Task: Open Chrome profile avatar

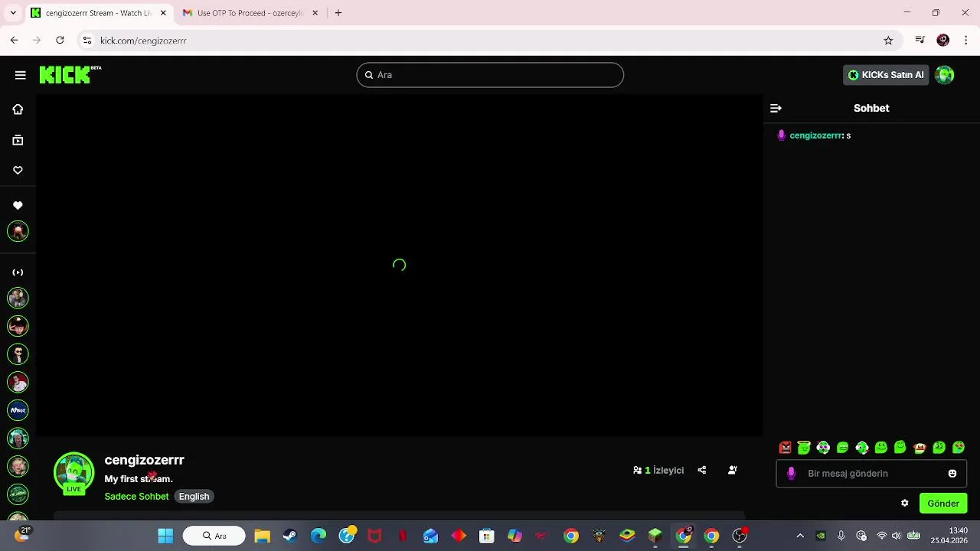Action: point(943,41)
